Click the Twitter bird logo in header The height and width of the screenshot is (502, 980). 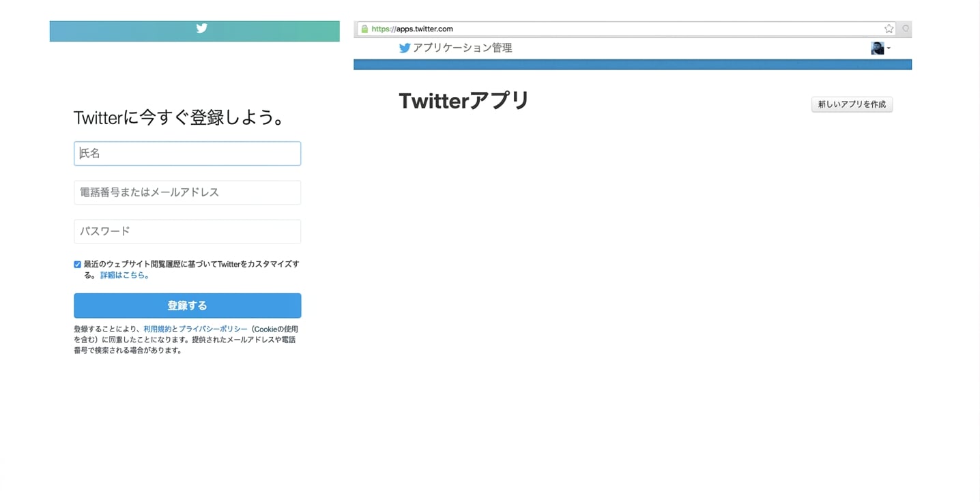click(x=201, y=29)
